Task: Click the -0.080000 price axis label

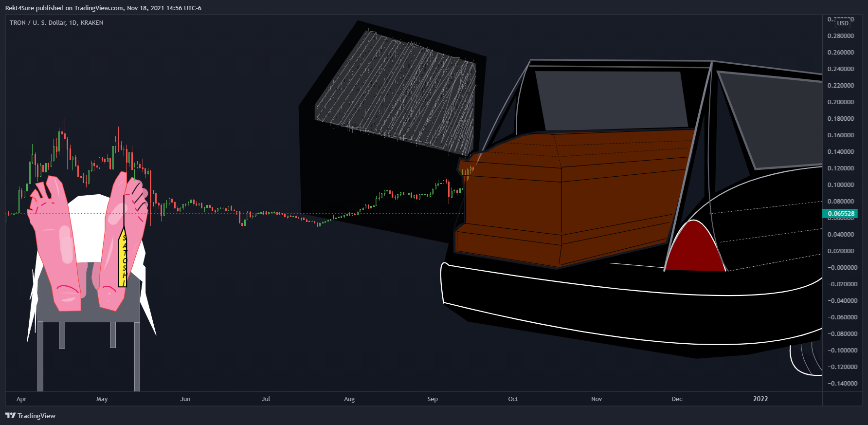Action: coord(842,334)
